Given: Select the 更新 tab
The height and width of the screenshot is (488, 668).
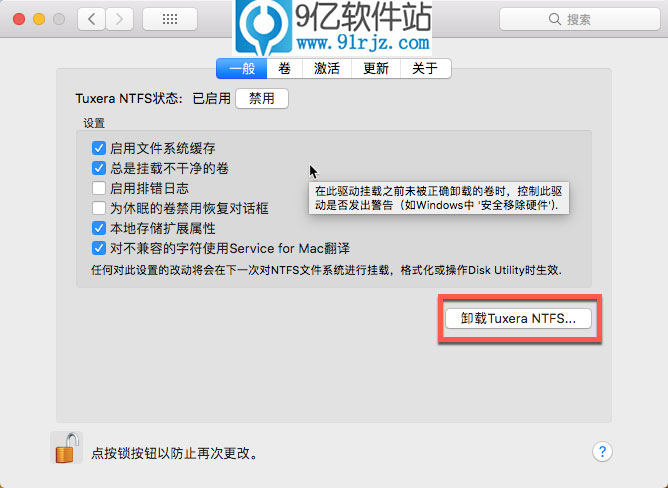Looking at the screenshot, I should (x=376, y=68).
